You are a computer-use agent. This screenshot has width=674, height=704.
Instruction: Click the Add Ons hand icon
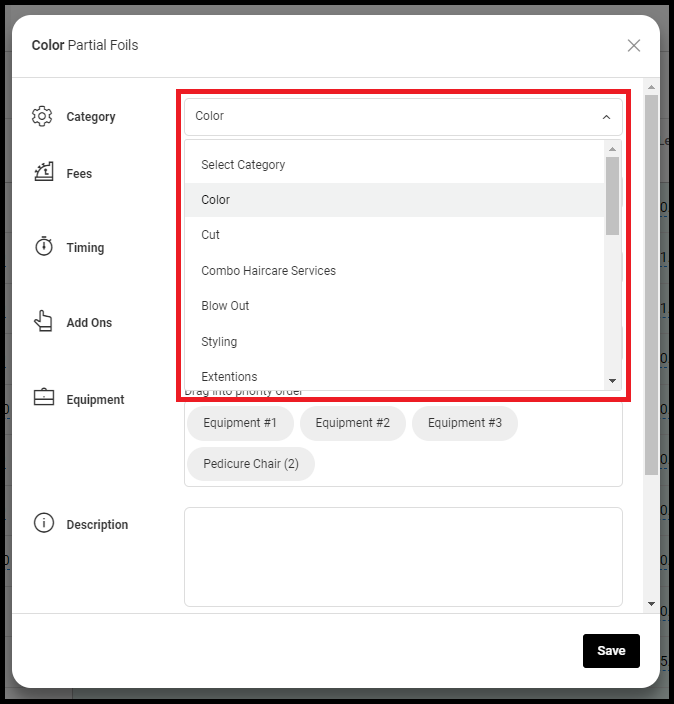click(43, 321)
